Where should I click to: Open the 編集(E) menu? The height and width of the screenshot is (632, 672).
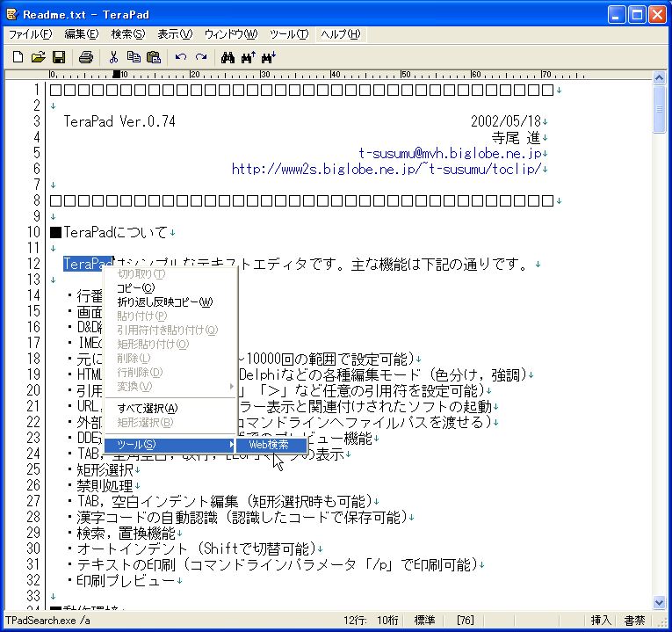click(x=82, y=34)
